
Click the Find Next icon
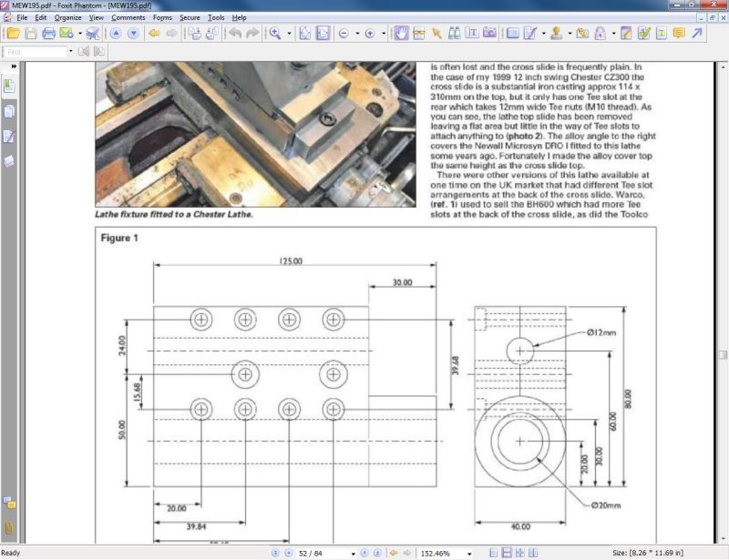click(99, 52)
